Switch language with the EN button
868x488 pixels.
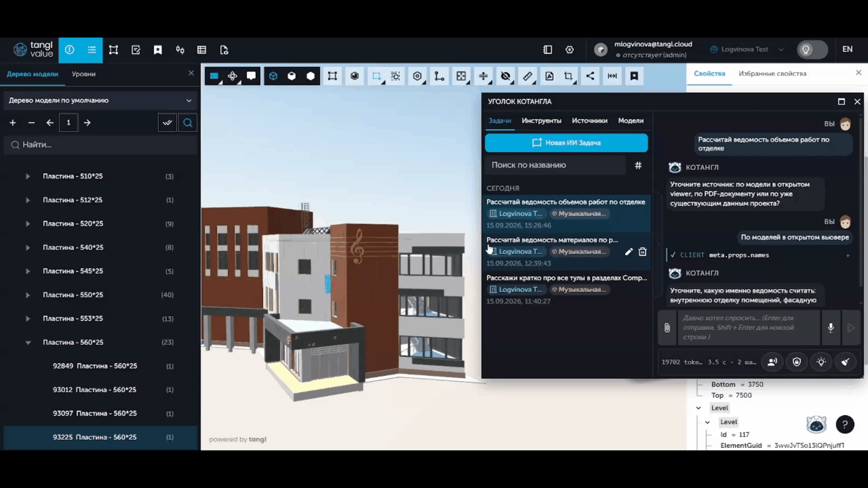(848, 49)
